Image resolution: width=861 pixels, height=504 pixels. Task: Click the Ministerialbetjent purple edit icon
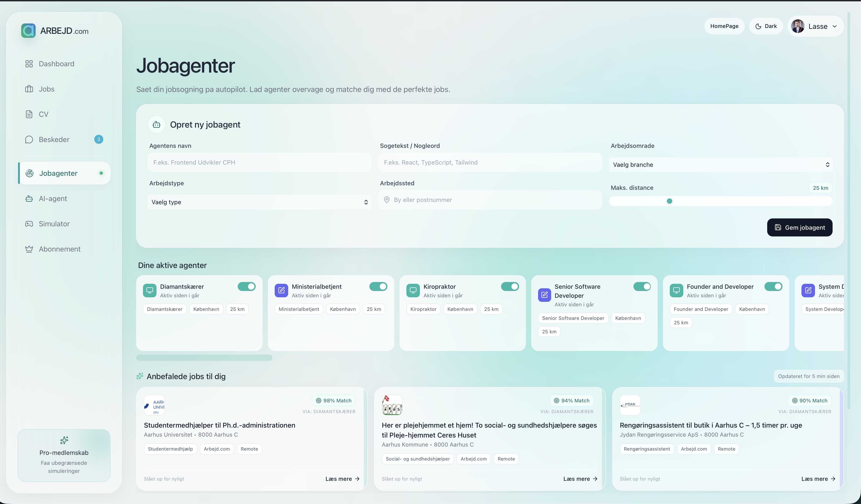pyautogui.click(x=281, y=290)
